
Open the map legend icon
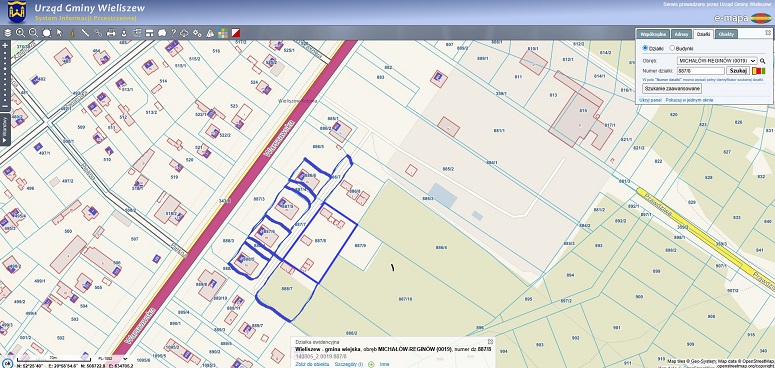(137, 33)
